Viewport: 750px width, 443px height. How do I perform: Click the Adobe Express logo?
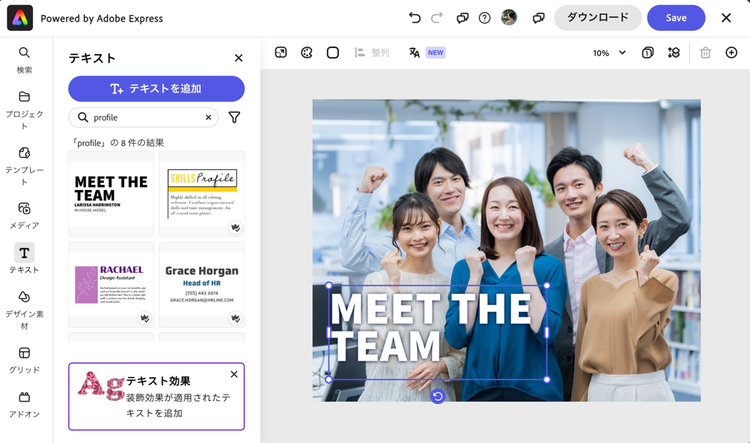[20, 18]
